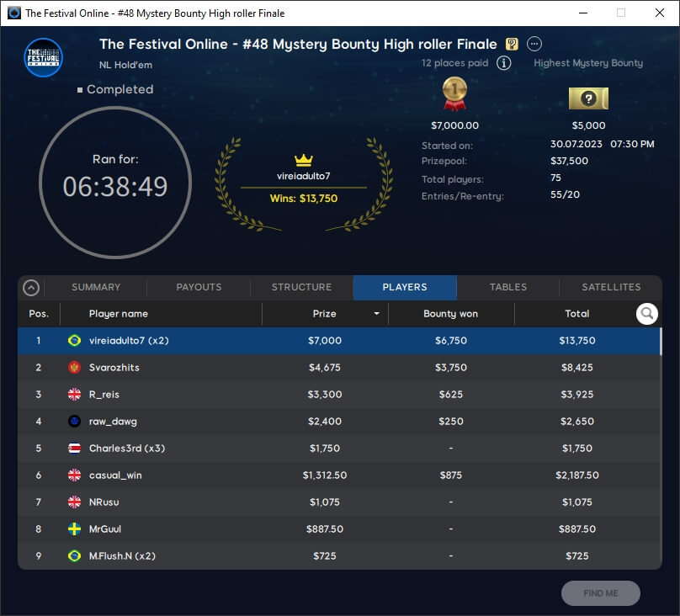Click the UK flag next to NRusu
Viewport: 680px width, 616px height.
tap(74, 502)
